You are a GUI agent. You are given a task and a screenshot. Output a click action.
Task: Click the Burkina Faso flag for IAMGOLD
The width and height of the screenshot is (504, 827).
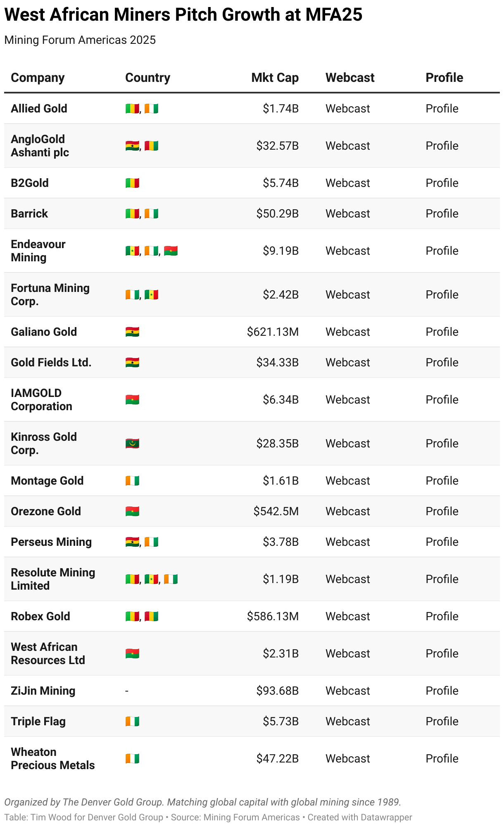[132, 400]
